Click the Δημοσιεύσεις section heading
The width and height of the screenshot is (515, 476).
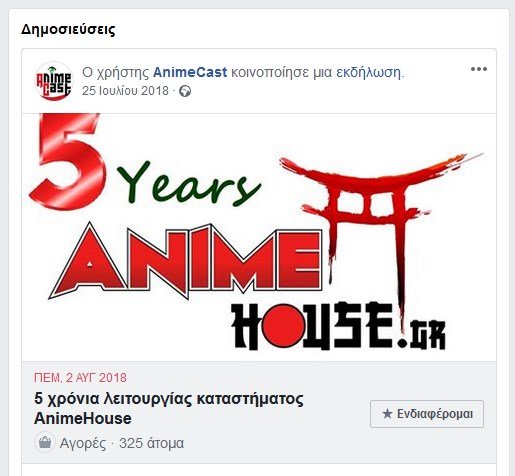[68, 29]
